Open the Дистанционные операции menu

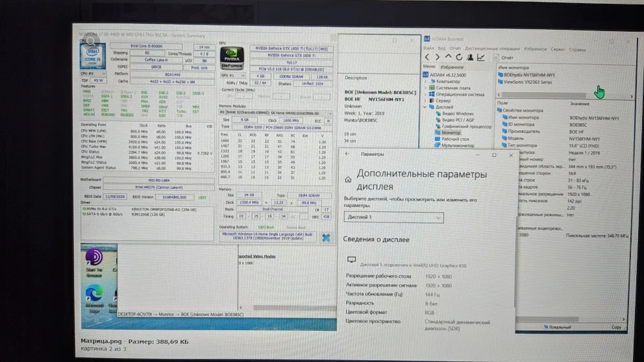pos(492,49)
